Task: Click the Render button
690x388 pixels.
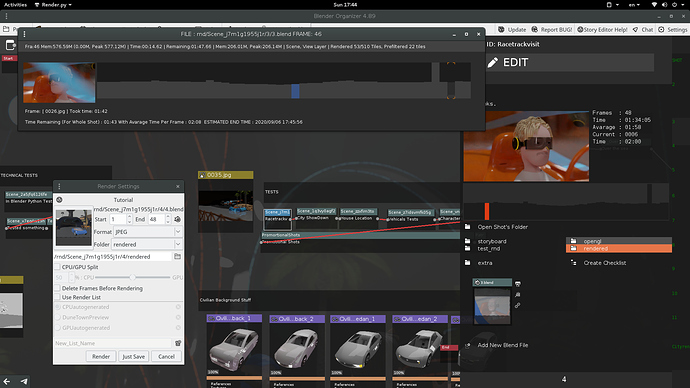Action: pos(101,356)
